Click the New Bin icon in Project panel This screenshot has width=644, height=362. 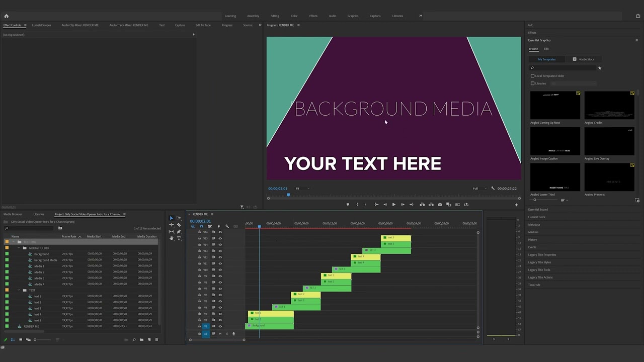pos(141,340)
